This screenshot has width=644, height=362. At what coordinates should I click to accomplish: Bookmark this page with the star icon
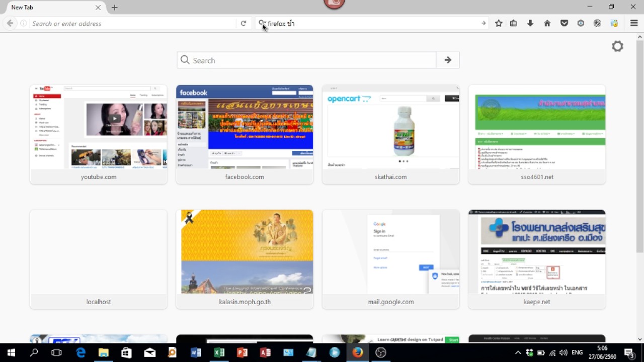coord(499,23)
